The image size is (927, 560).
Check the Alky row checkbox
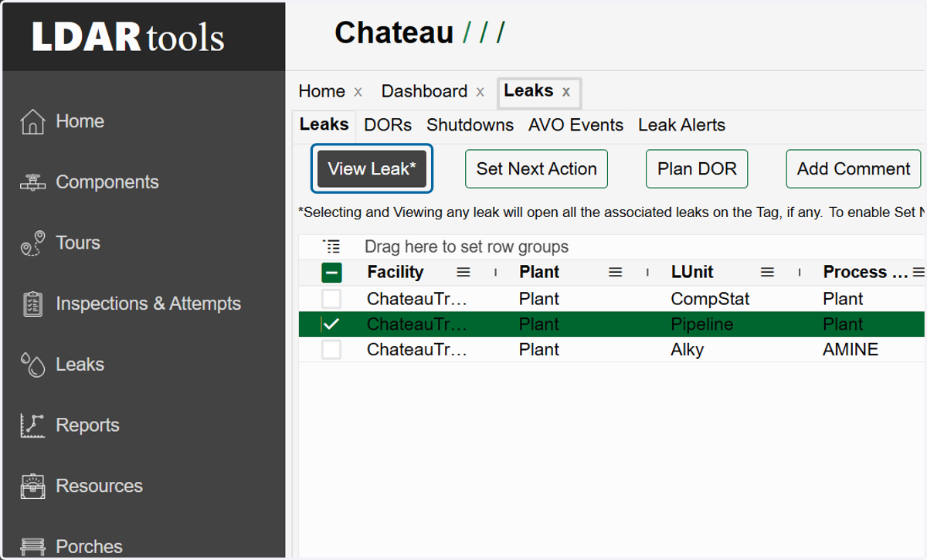[331, 350]
